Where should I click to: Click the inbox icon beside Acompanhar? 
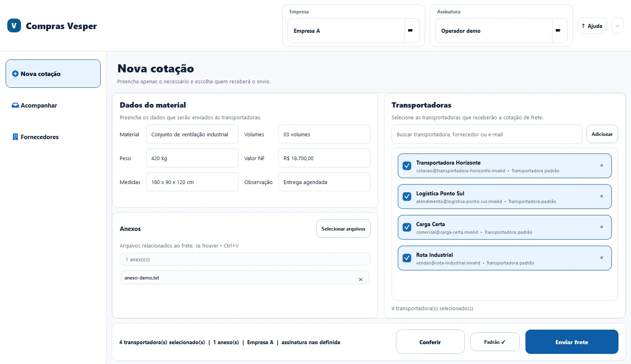pos(15,105)
